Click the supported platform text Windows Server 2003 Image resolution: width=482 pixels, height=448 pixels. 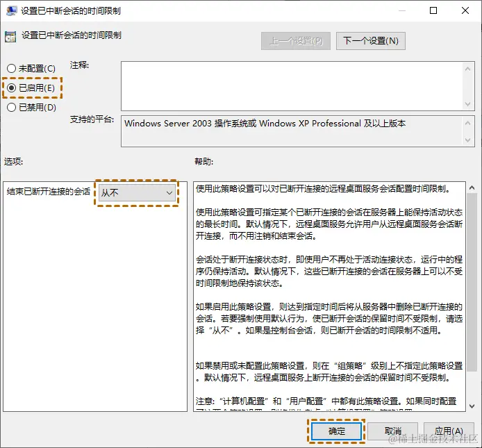[168, 124]
